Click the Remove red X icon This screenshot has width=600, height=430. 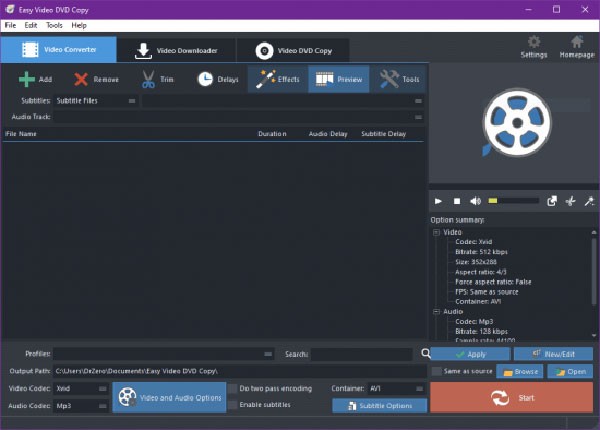click(x=81, y=79)
